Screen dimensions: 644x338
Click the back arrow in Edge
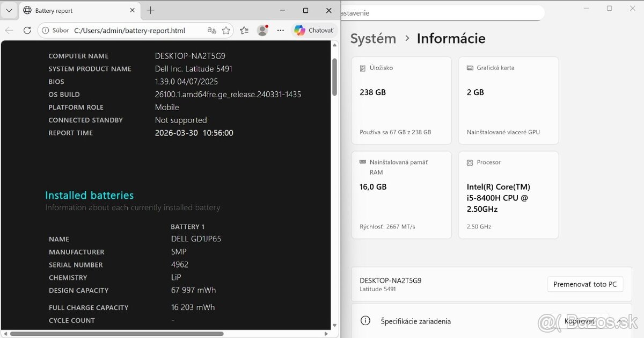pos(9,31)
